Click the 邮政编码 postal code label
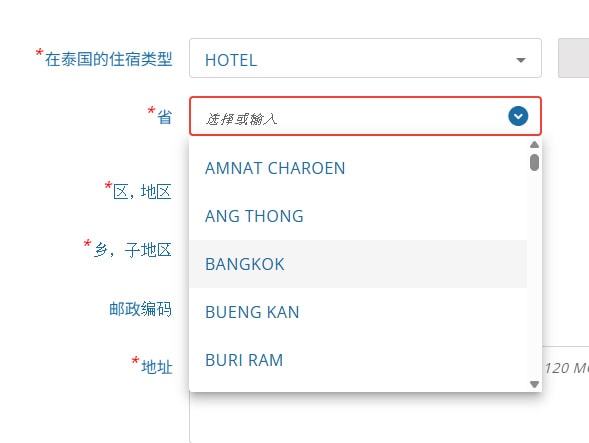 click(140, 309)
